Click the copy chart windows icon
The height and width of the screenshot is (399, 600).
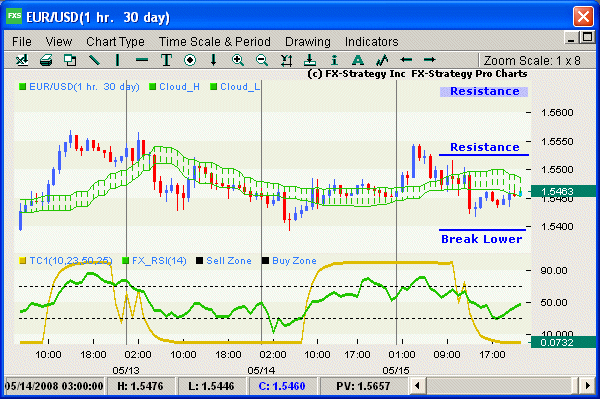[70, 60]
